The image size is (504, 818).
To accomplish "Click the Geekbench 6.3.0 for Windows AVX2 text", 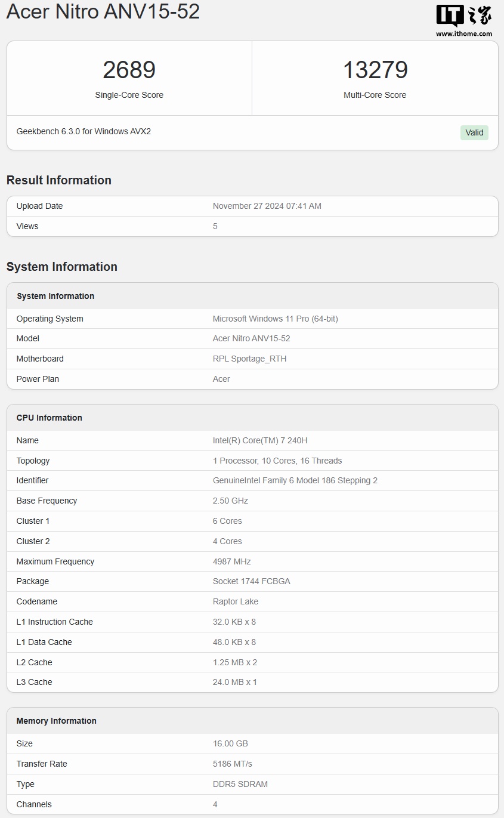I will click(84, 131).
